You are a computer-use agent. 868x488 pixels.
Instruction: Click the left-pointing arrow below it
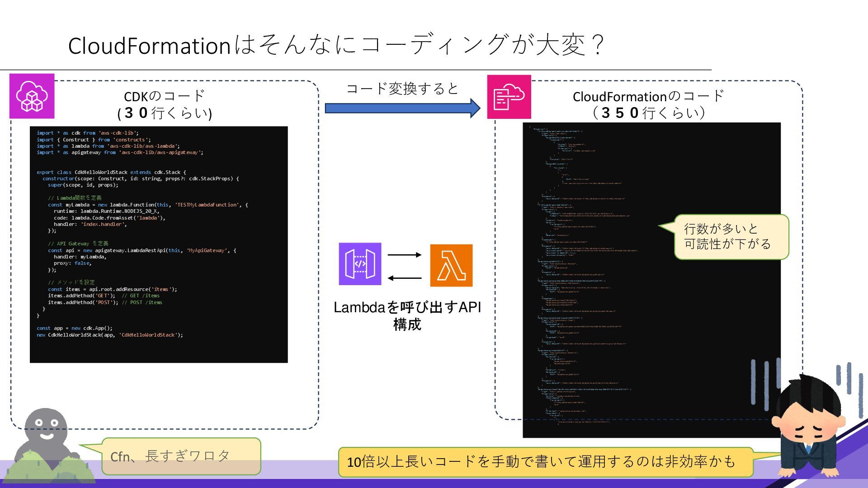click(404, 278)
